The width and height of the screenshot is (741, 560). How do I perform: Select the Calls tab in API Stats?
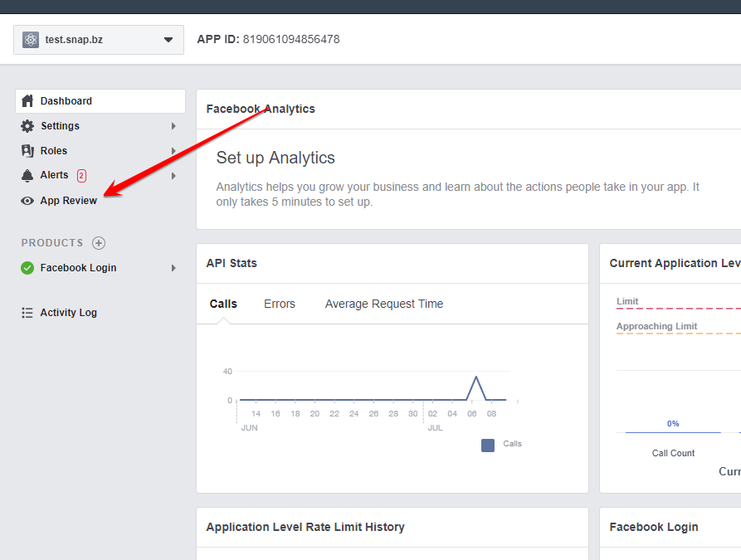[x=223, y=304]
